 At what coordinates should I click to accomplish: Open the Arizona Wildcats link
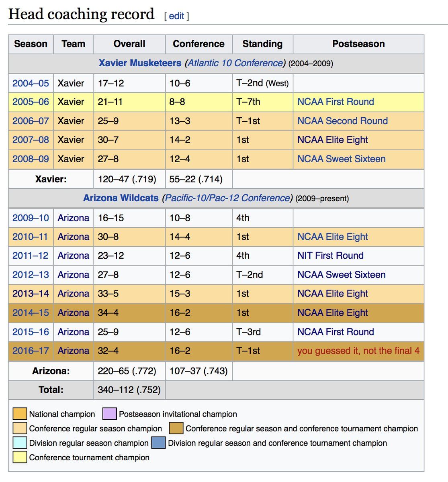coord(121,198)
